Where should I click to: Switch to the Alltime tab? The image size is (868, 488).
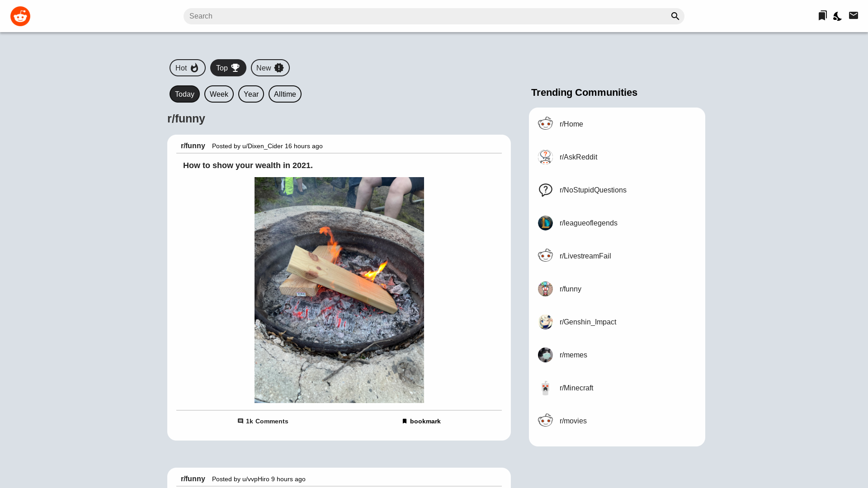tap(285, 94)
